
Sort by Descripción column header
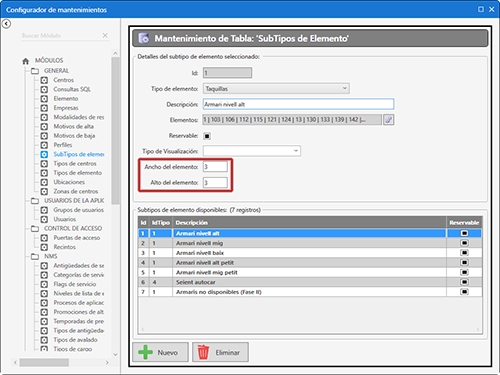pyautogui.click(x=309, y=223)
